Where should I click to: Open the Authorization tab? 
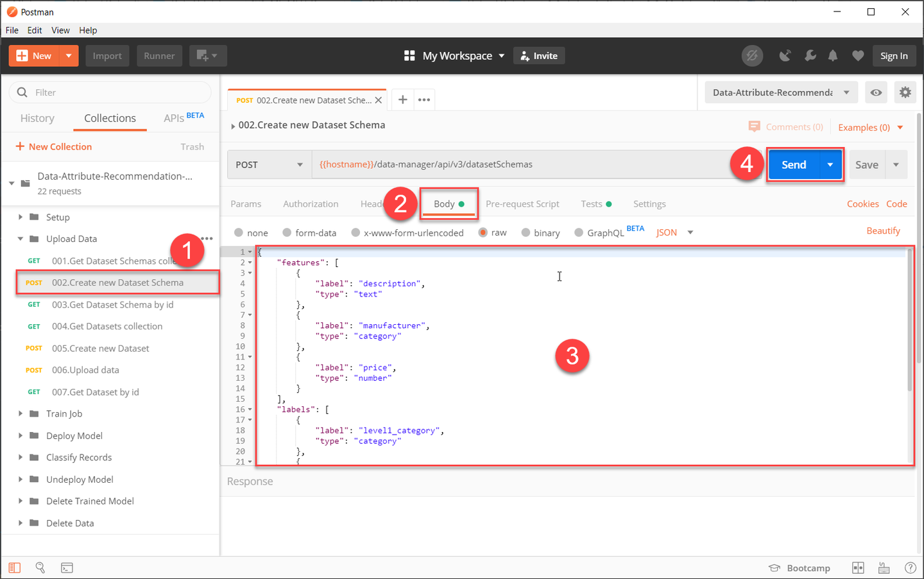pos(311,204)
